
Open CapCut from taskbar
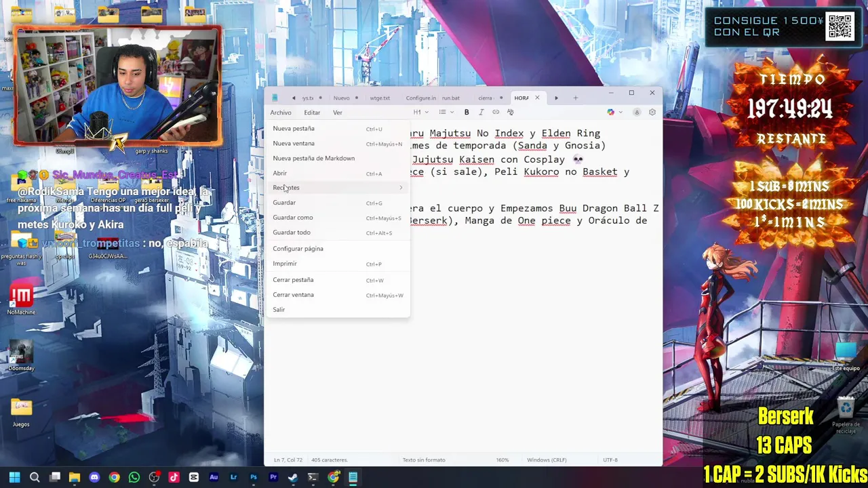[x=193, y=478]
